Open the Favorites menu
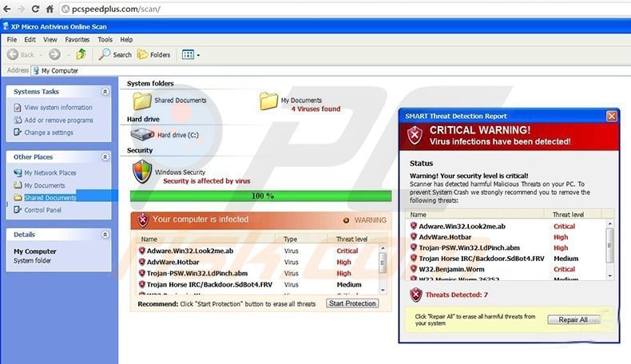631x364 pixels. (77, 39)
